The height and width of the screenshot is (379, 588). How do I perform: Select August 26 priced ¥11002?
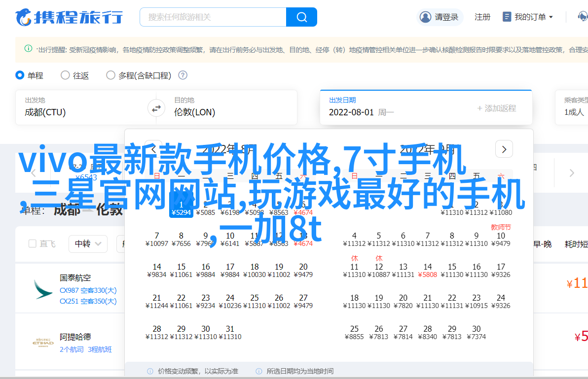point(279,302)
